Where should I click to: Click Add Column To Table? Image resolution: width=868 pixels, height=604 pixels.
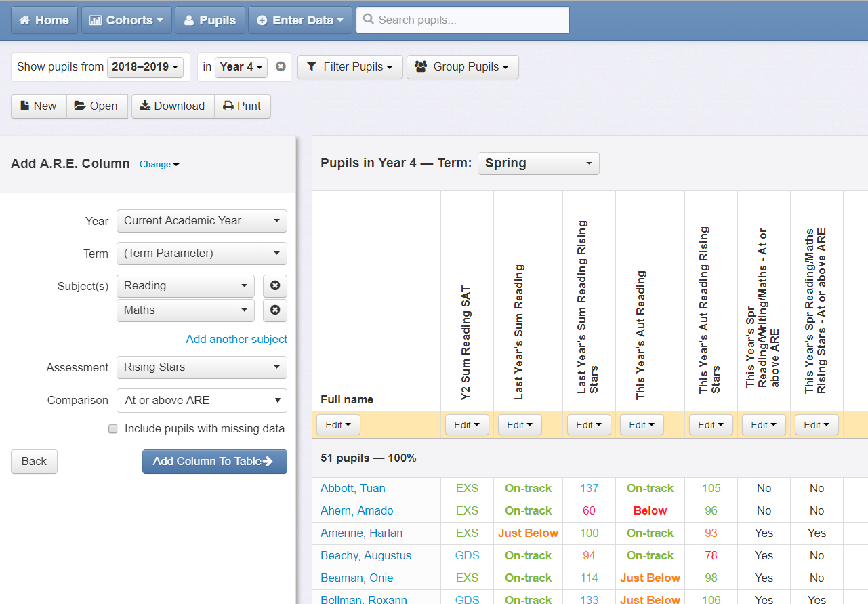(x=215, y=462)
